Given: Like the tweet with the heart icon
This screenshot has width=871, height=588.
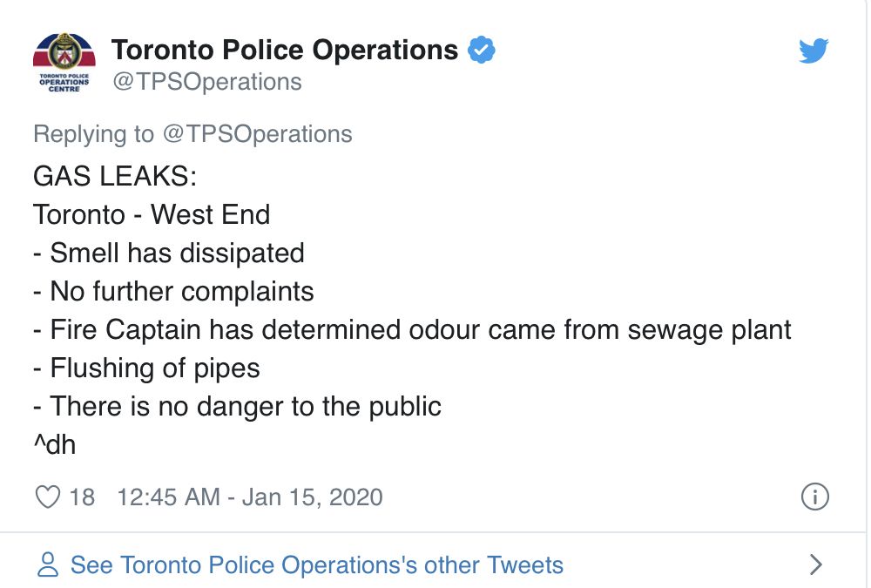Looking at the screenshot, I should click(x=48, y=497).
